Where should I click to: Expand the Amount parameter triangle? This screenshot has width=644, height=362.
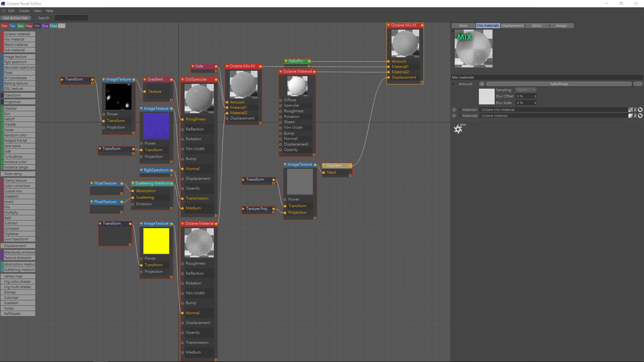pos(454,84)
